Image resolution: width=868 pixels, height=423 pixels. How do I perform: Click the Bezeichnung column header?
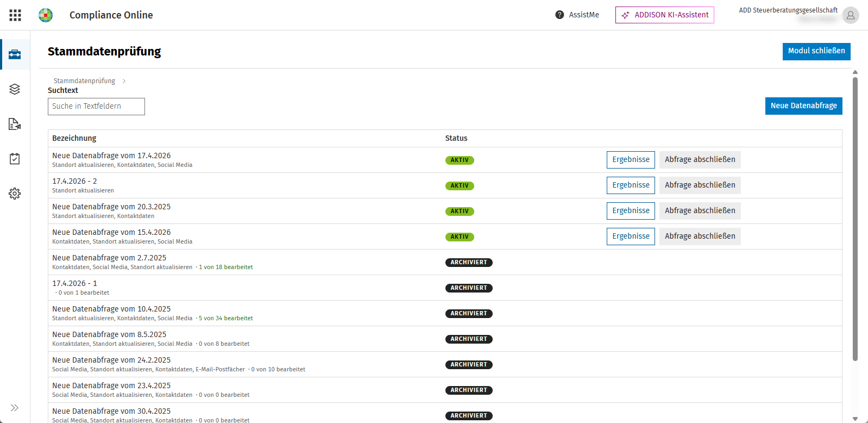click(74, 139)
